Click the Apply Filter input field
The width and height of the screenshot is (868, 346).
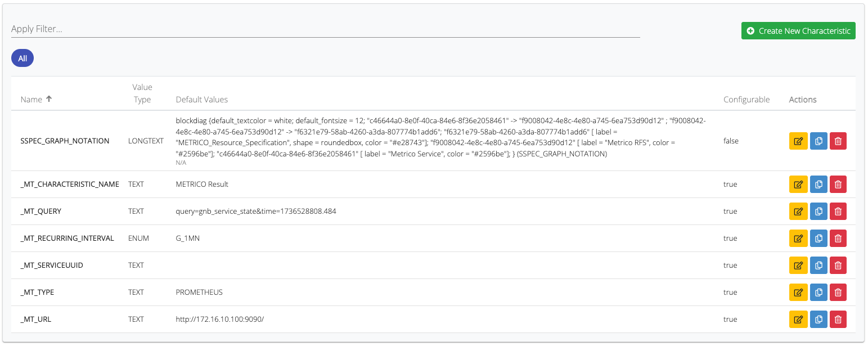325,29
